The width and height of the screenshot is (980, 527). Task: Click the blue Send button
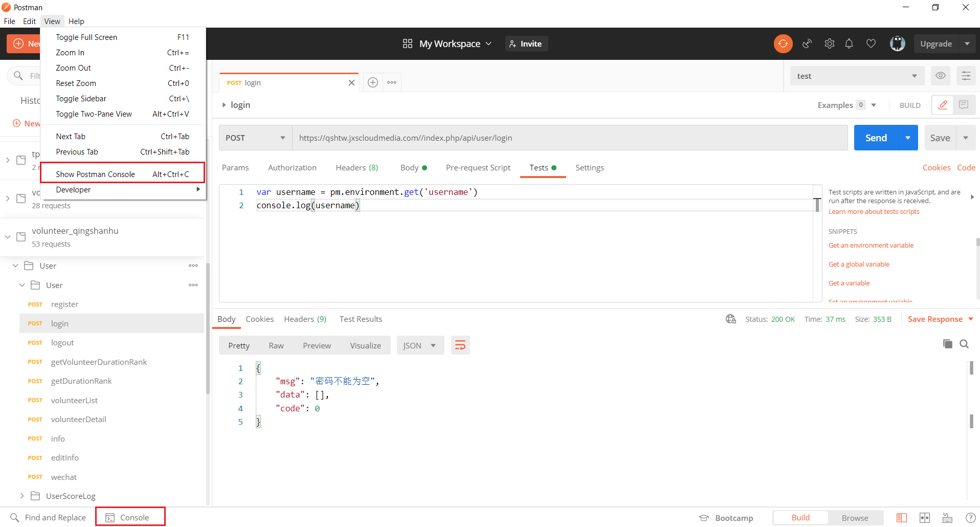coord(876,138)
